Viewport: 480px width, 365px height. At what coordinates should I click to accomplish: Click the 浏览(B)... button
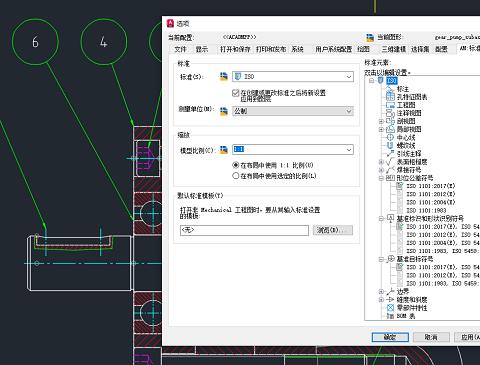point(333,230)
